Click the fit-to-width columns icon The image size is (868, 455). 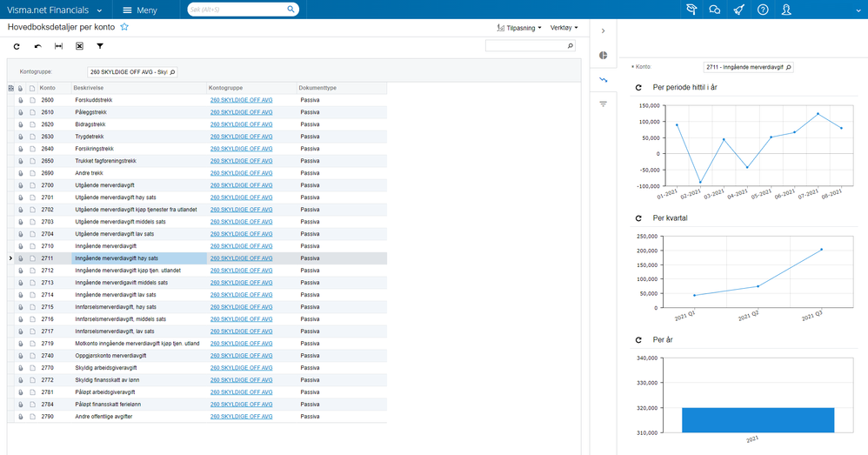pyautogui.click(x=58, y=46)
